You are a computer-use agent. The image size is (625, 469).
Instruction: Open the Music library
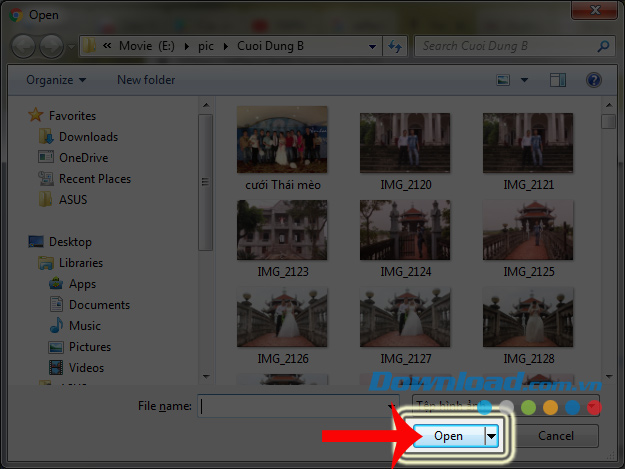[85, 326]
